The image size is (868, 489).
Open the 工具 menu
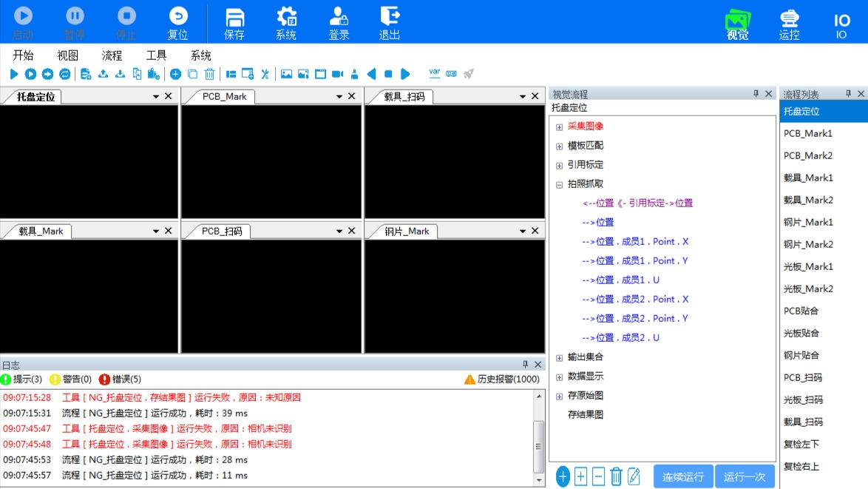coord(156,55)
